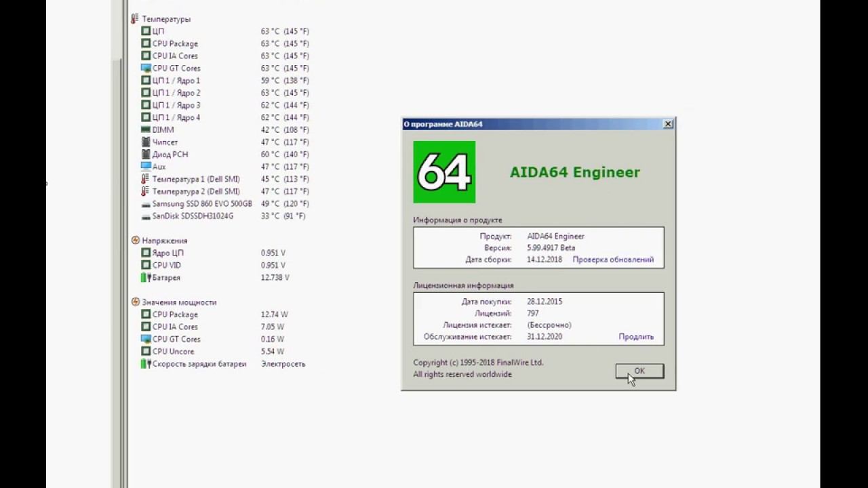Select the 0.16 W CPU GT Cores value
868x488 pixels.
273,339
